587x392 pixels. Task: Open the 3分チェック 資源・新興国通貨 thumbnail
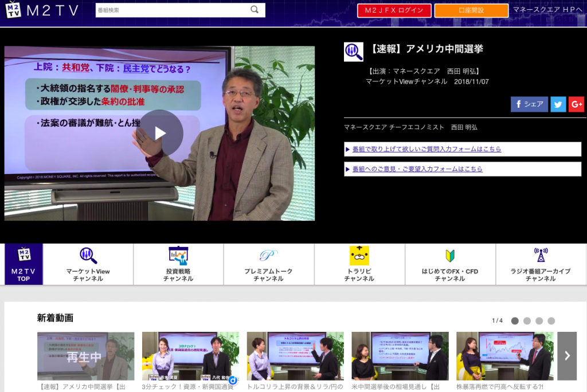[x=190, y=356]
